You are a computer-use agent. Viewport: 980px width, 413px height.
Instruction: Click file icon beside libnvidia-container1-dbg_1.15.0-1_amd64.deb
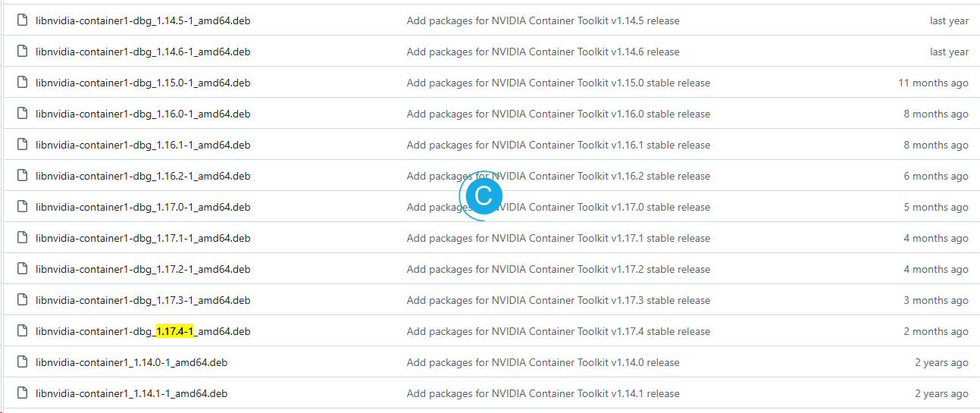[22, 83]
